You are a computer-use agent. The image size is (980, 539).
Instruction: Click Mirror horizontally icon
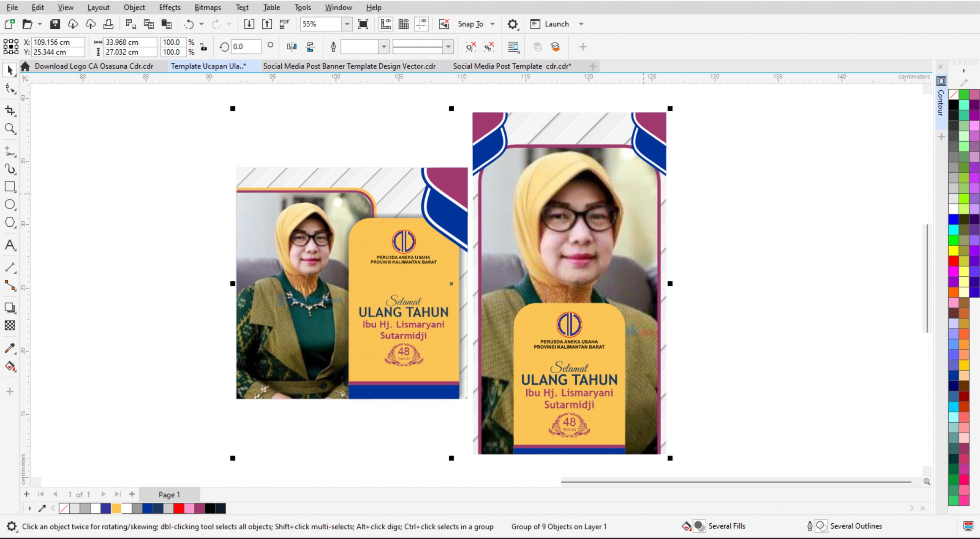click(x=292, y=47)
